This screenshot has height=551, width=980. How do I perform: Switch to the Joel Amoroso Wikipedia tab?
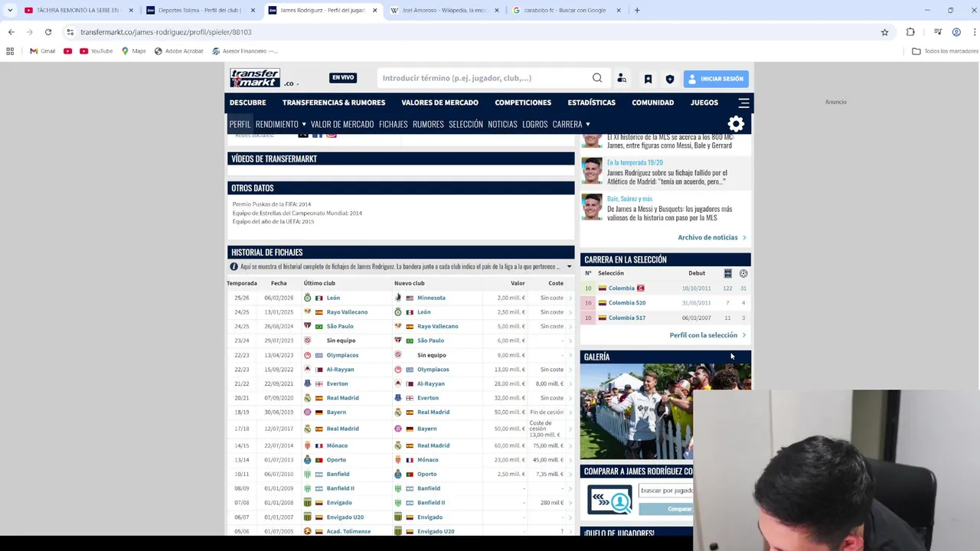click(444, 10)
